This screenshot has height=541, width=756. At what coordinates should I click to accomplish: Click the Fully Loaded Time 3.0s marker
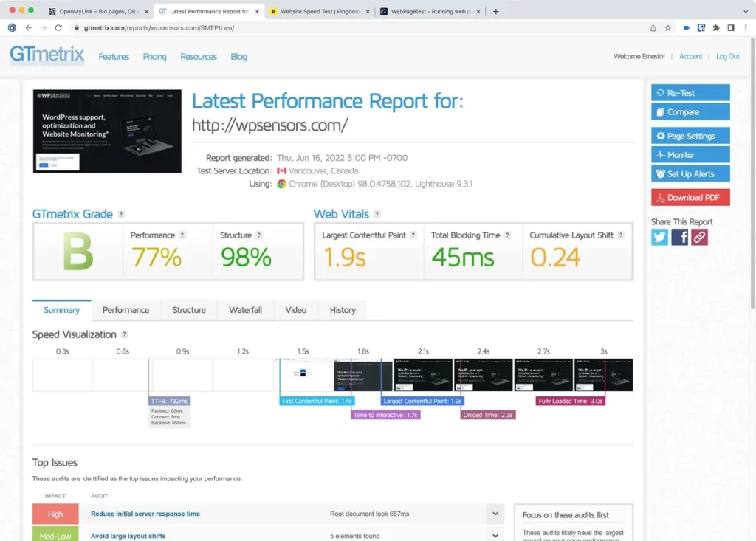click(571, 402)
